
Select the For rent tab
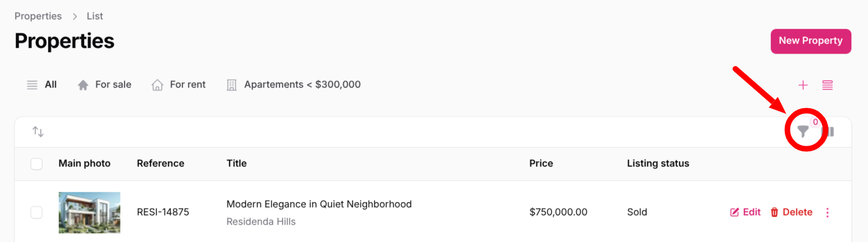(x=179, y=85)
